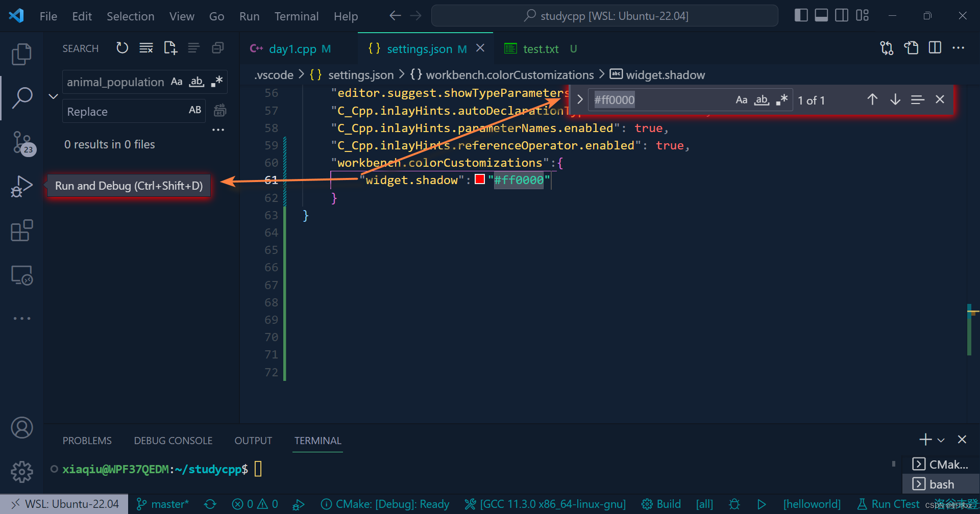Open widget.shadow breadcrumb
Viewport: 980px width, 514px height.
[657, 75]
